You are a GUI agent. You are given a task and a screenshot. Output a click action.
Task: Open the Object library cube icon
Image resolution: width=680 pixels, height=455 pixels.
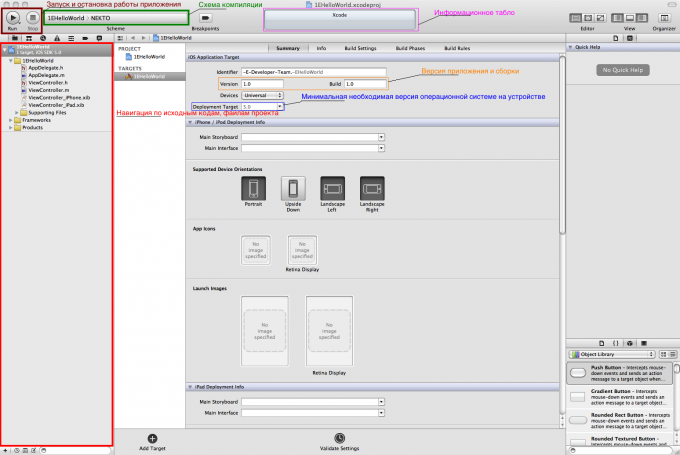pos(630,343)
